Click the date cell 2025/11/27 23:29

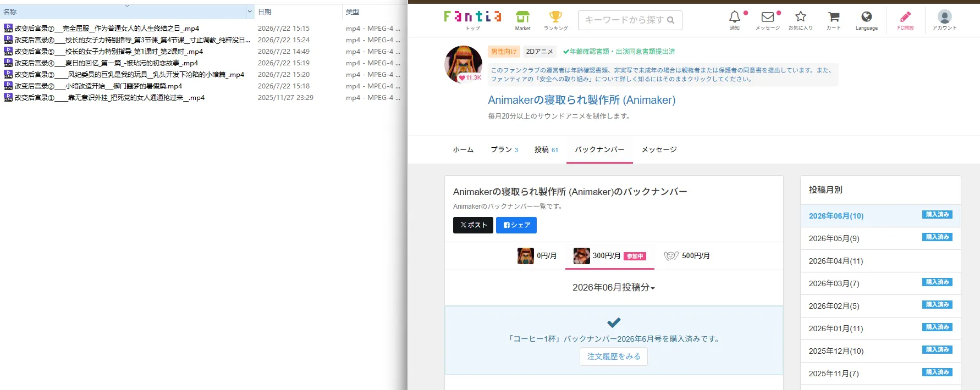(x=285, y=97)
